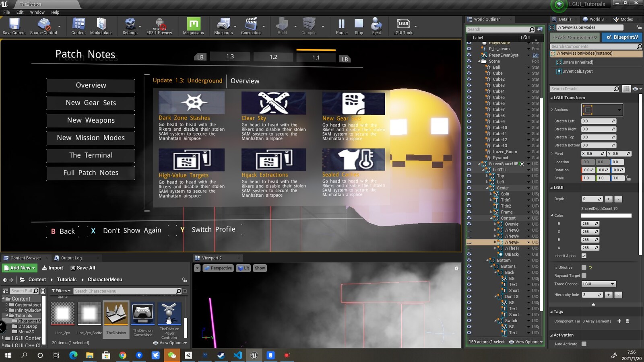The height and width of the screenshot is (362, 644).
Task: Open the Window menu
Action: [37, 12]
